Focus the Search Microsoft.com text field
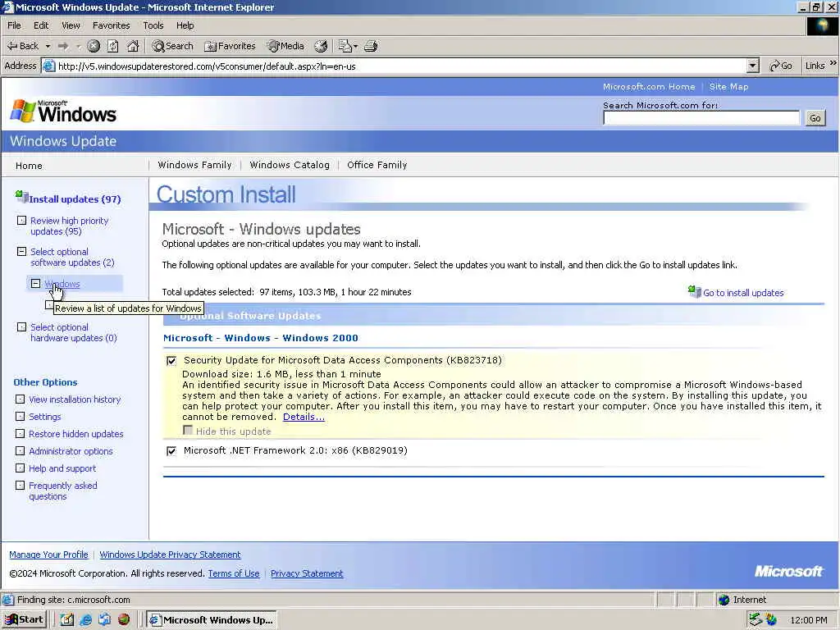Viewport: 840px width, 630px height. [x=701, y=118]
